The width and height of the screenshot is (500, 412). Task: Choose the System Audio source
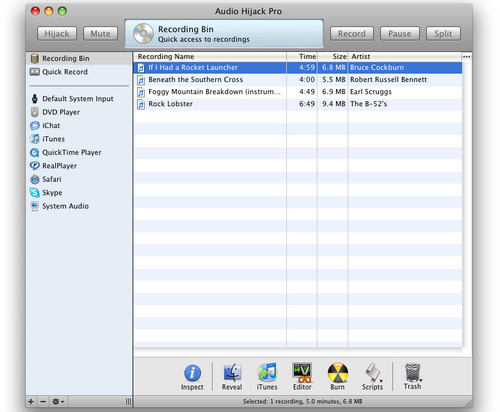(79, 206)
